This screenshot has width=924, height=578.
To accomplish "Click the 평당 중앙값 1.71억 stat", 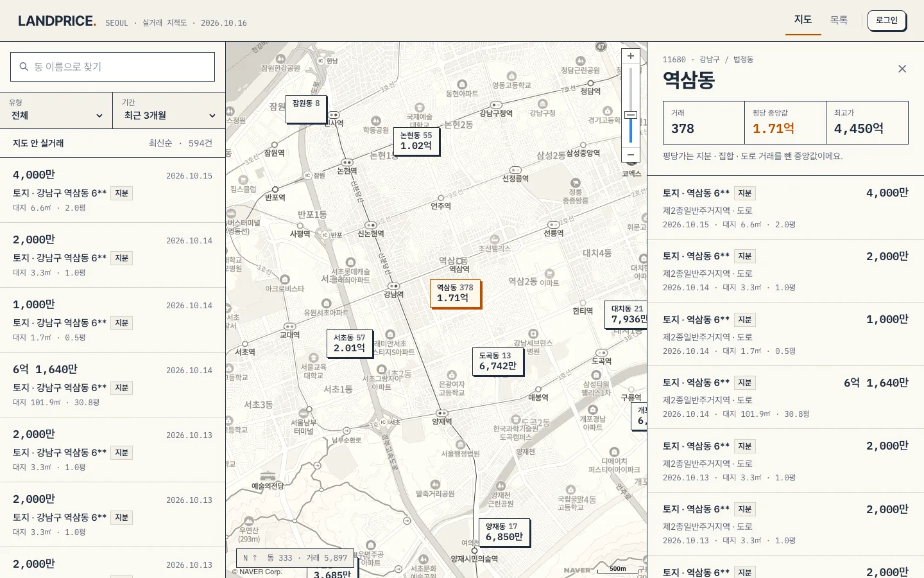I will 785,123.
